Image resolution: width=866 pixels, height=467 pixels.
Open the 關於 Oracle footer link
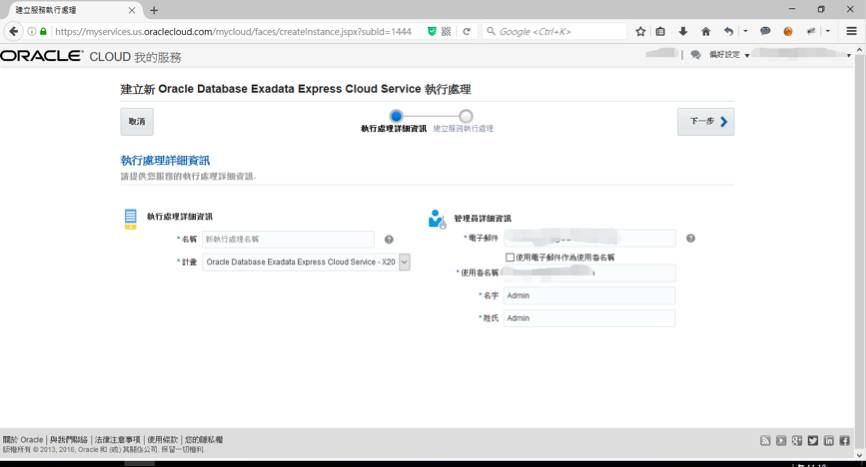click(23, 440)
